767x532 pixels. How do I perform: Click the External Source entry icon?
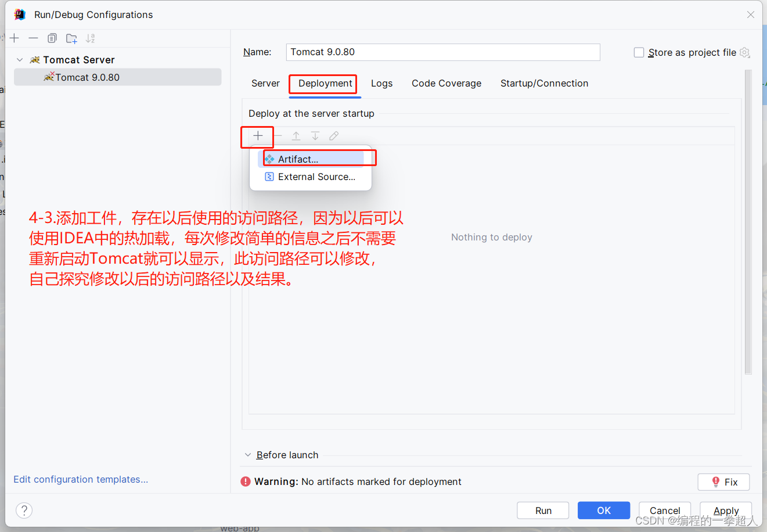click(269, 177)
